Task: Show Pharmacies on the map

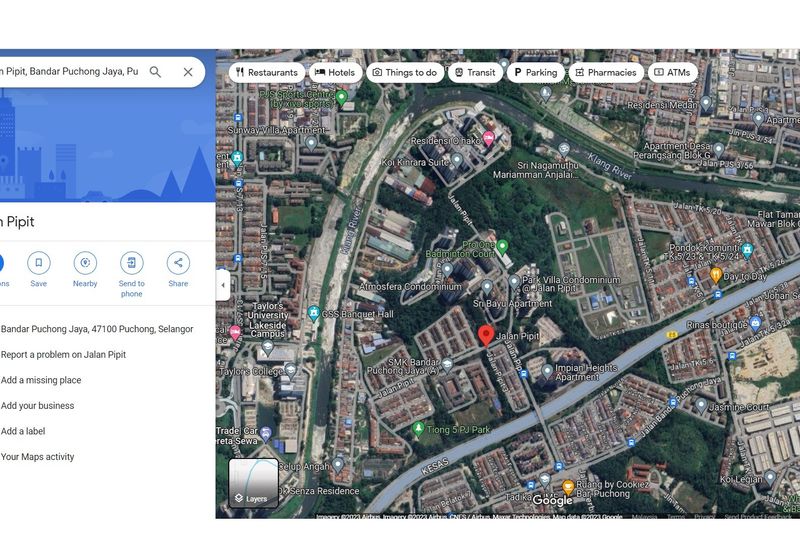Action: click(x=604, y=72)
